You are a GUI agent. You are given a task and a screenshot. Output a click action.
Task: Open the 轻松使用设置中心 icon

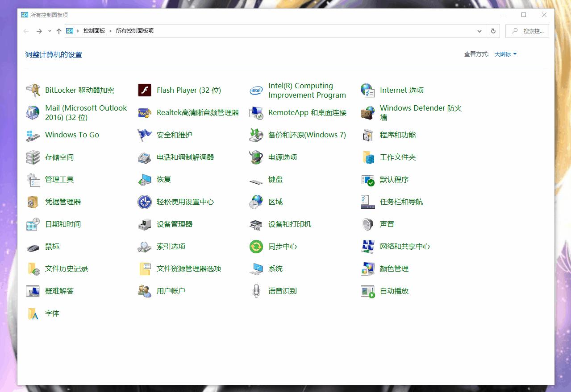[x=145, y=202]
